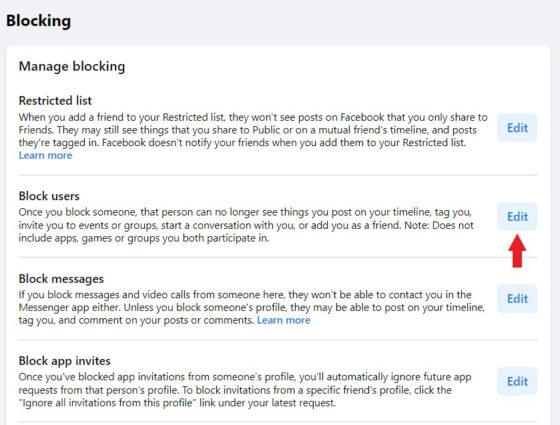Screen dimensions: 560x425
Task: Click the red arrow pointing at Edit
Action: click(x=517, y=251)
